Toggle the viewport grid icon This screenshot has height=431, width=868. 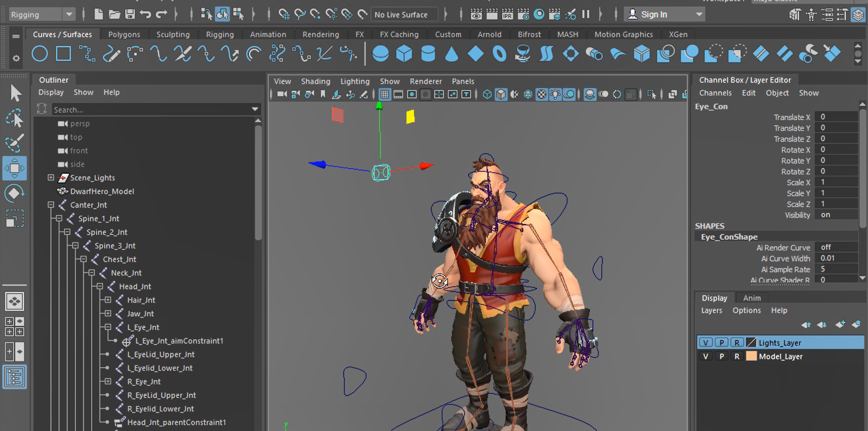click(384, 94)
